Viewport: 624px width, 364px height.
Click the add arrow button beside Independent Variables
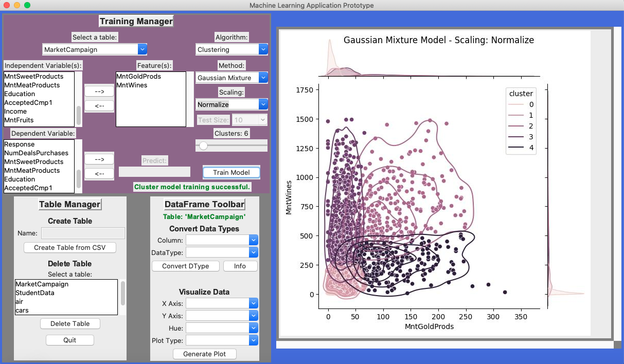99,91
